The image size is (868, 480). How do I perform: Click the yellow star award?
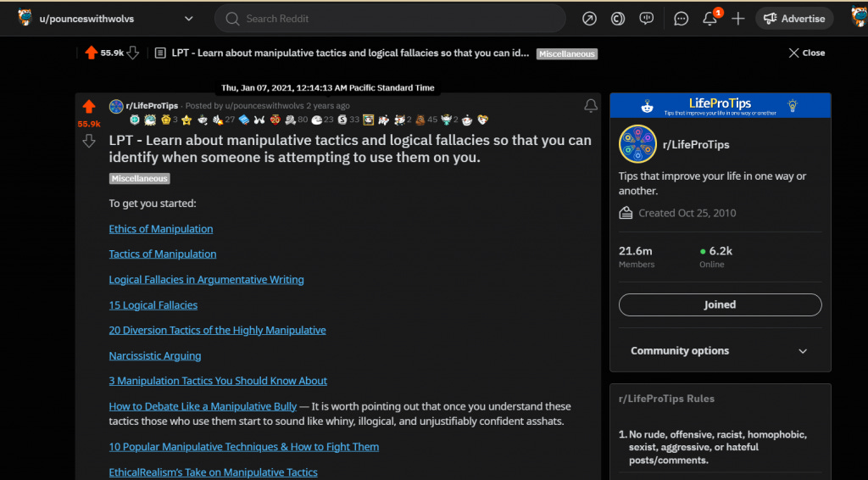coord(186,120)
